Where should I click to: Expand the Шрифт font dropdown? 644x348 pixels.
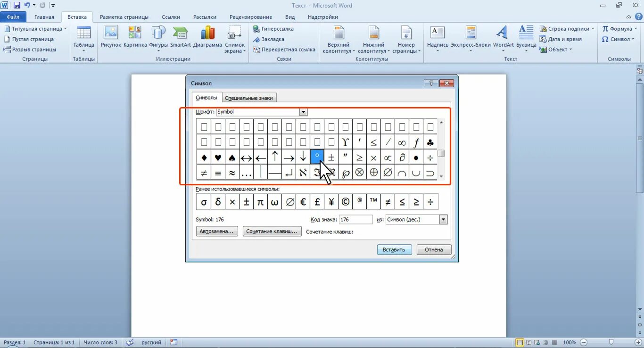pos(303,112)
